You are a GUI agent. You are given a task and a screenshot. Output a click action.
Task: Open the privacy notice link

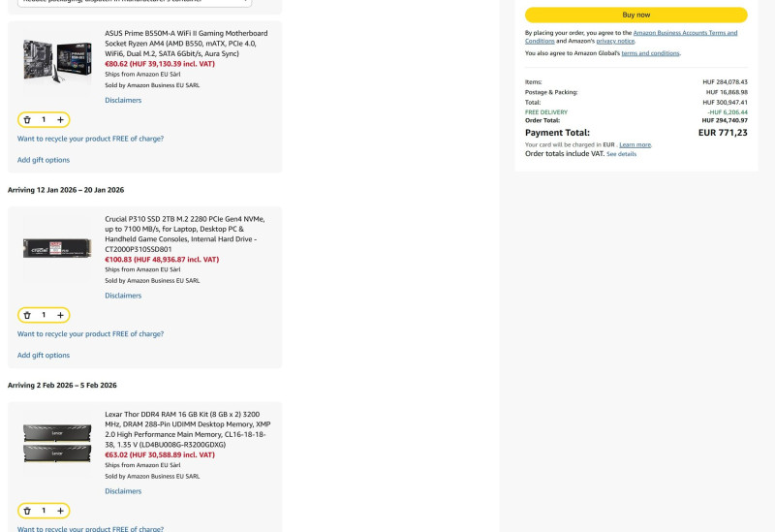(615, 42)
